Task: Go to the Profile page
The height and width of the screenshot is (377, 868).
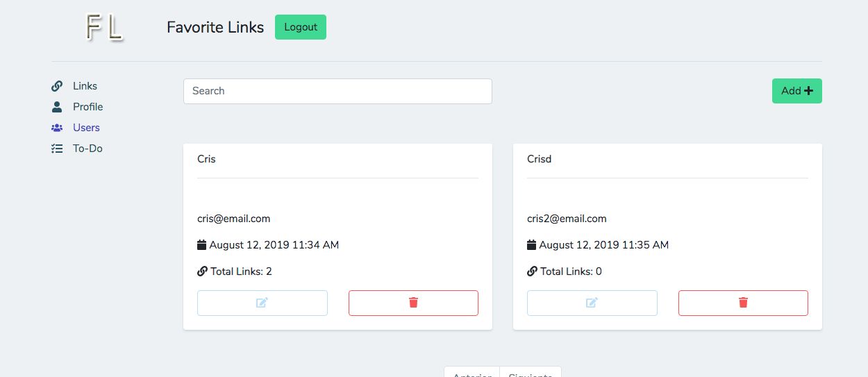Action: (x=87, y=107)
